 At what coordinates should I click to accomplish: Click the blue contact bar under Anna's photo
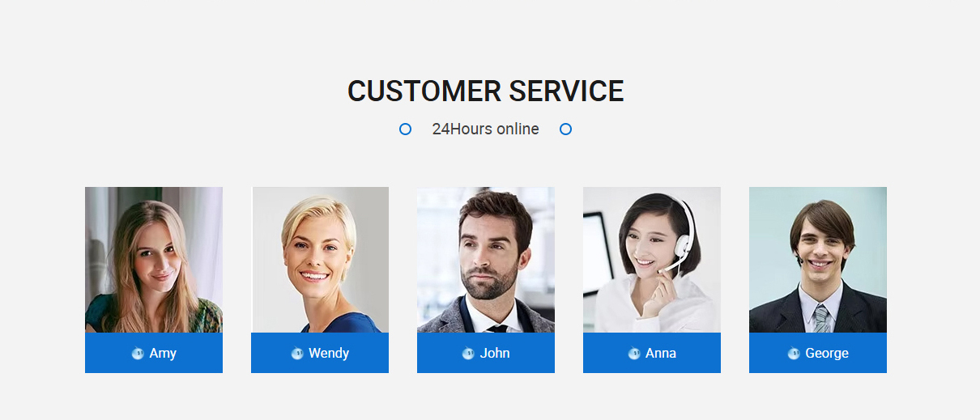(652, 353)
